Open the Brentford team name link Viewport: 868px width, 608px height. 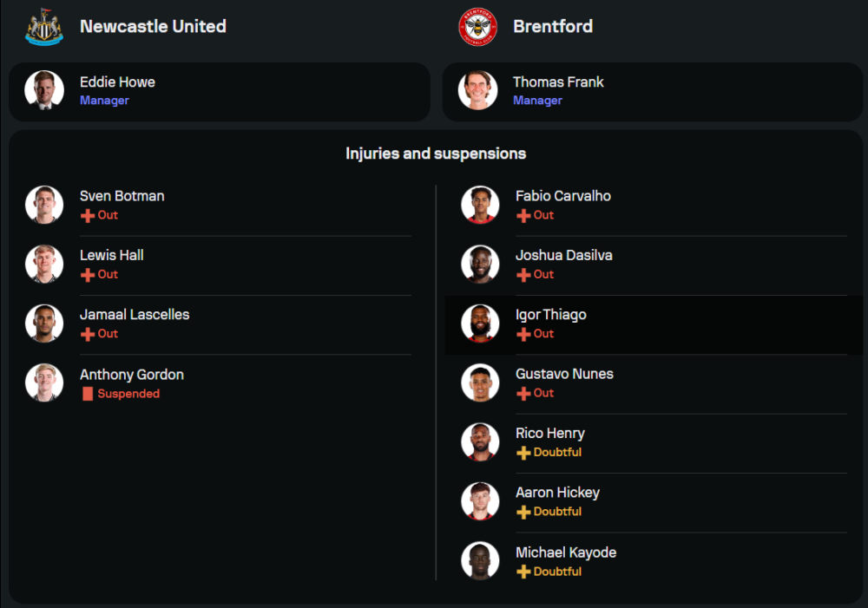tap(553, 27)
